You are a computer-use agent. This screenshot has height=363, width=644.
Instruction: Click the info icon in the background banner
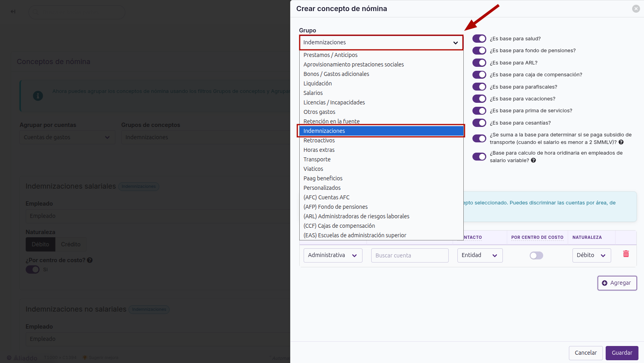click(x=38, y=96)
